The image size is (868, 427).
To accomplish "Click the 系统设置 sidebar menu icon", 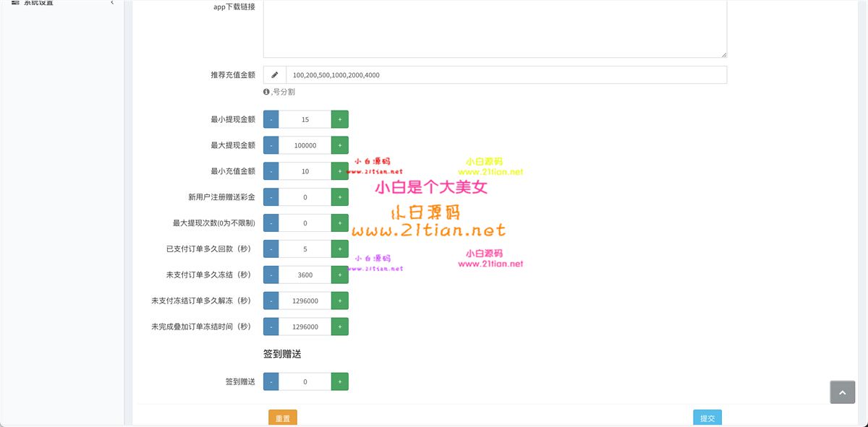I will coord(15,3).
